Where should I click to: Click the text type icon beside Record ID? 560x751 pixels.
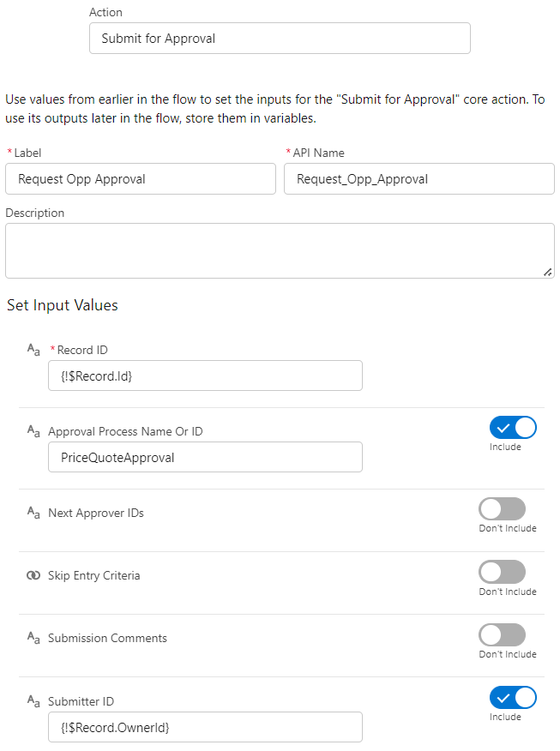tap(33, 350)
